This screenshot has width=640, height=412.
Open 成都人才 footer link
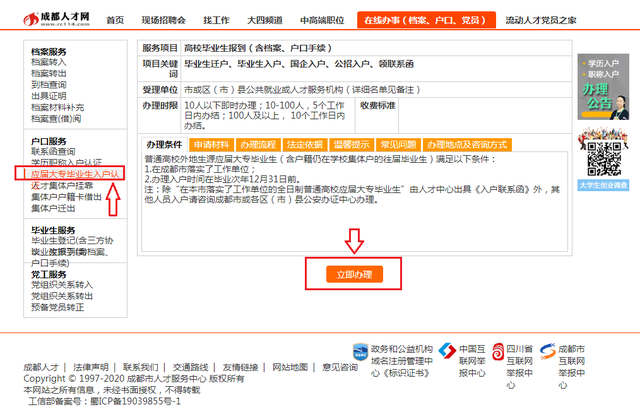tap(41, 367)
